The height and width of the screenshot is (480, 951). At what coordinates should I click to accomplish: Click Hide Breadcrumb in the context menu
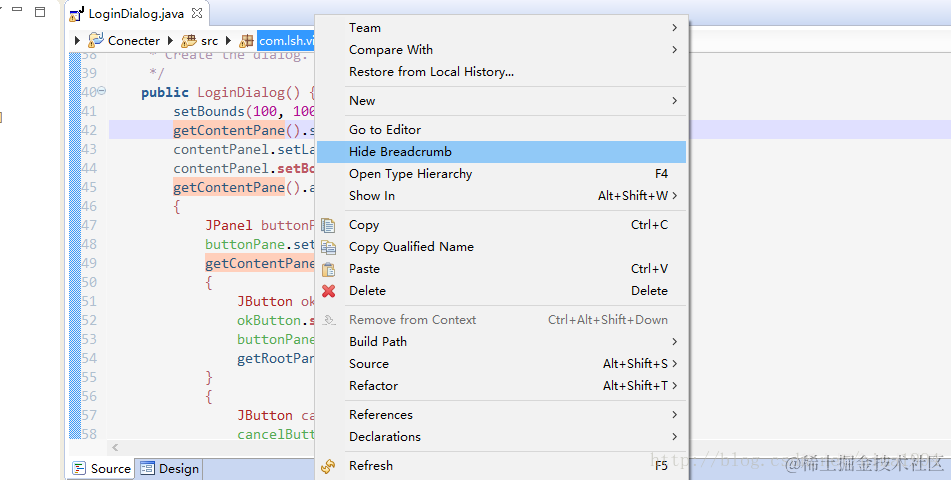[502, 152]
